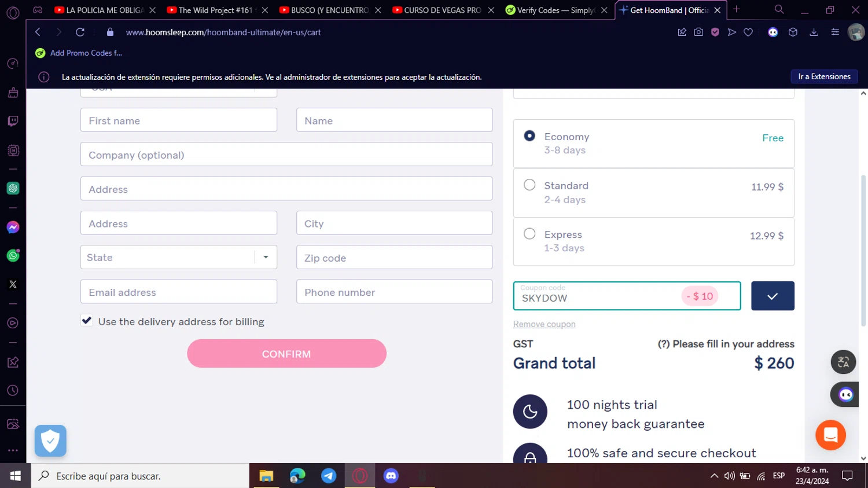The height and width of the screenshot is (488, 868).
Task: Select Express shipping option
Action: coord(529,234)
